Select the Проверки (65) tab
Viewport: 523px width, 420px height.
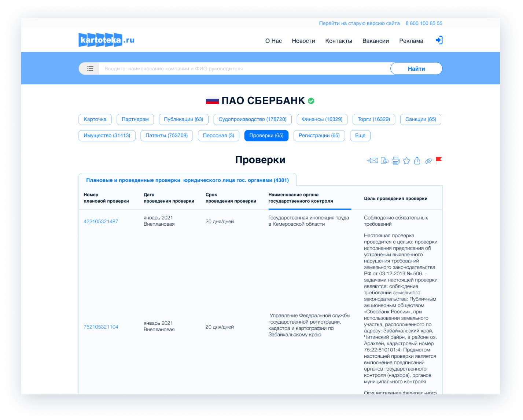point(266,136)
